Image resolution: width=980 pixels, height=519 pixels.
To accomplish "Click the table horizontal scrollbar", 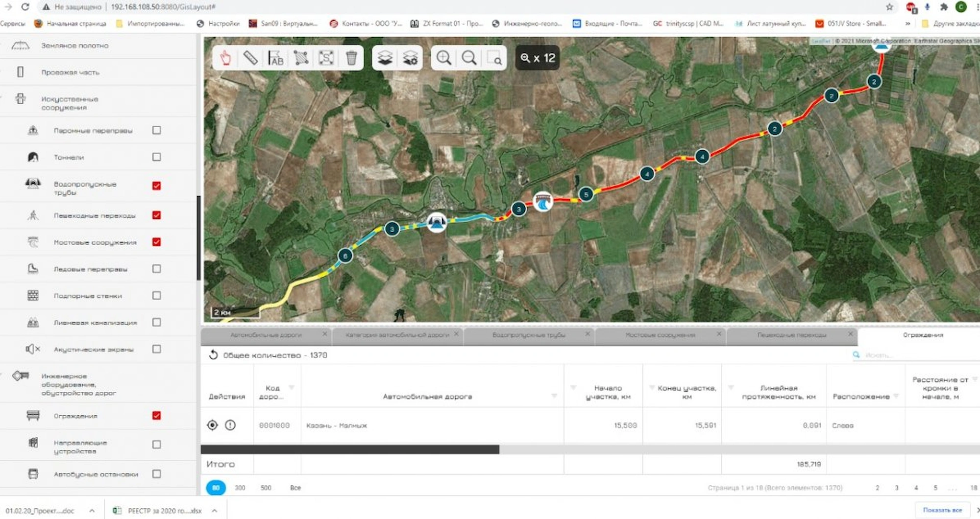I will tap(350, 449).
